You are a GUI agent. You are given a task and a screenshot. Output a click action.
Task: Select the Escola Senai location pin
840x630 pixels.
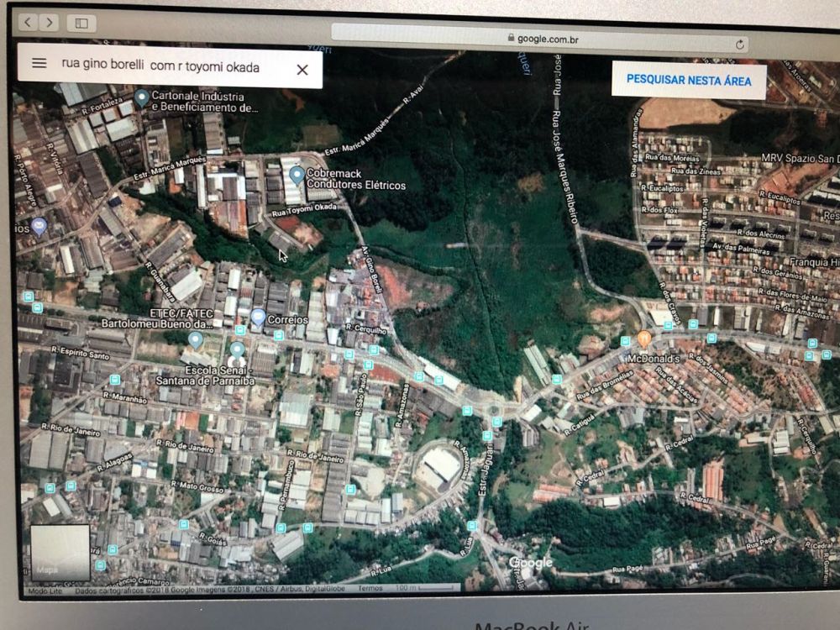(237, 349)
